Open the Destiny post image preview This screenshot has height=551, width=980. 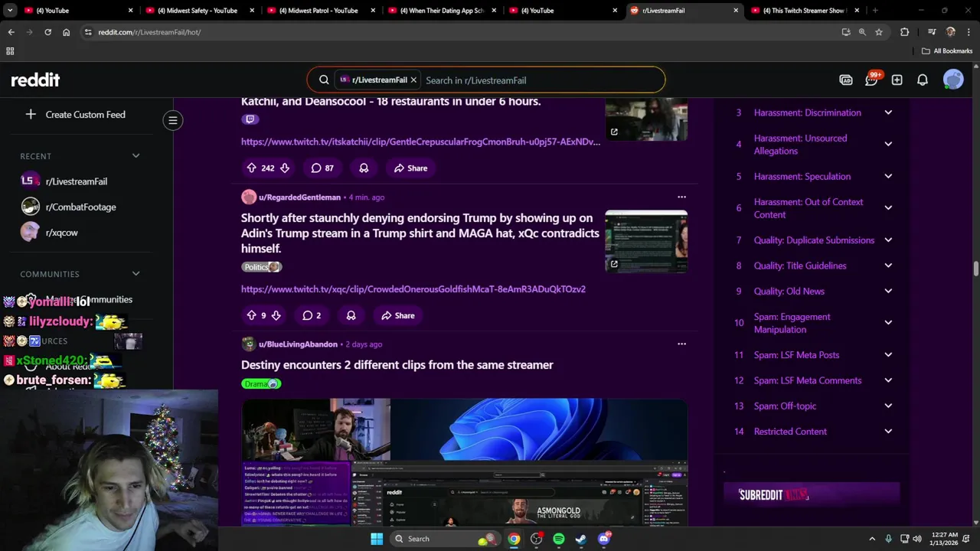464,461
